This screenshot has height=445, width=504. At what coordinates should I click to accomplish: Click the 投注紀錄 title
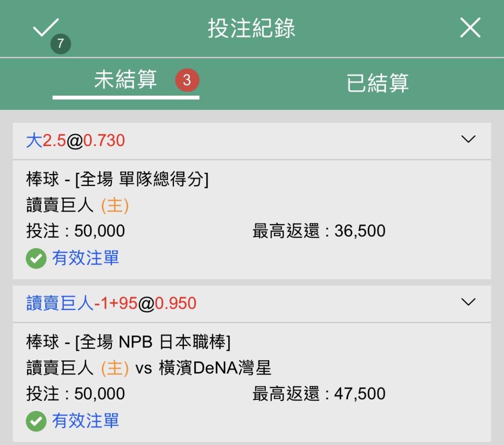point(252,28)
